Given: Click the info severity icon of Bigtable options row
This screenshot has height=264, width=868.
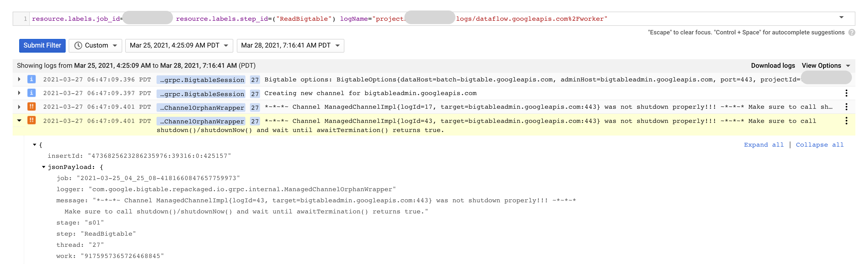Looking at the screenshot, I should [31, 79].
